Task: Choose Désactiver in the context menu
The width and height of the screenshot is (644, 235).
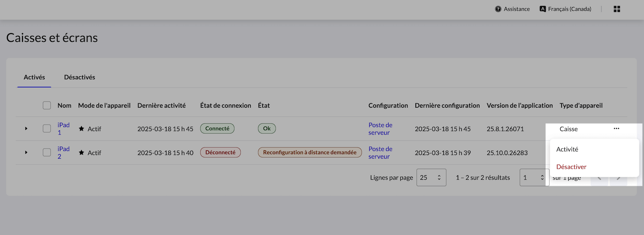Action: click(x=571, y=167)
